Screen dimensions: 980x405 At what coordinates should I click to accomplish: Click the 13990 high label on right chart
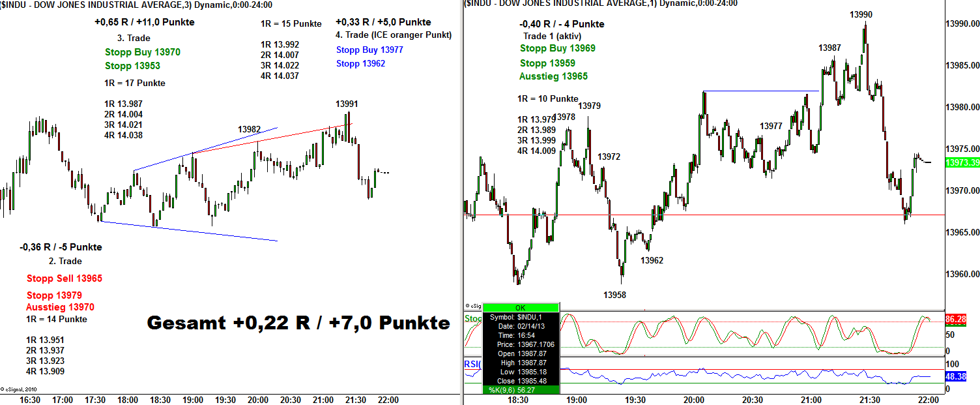861,14
